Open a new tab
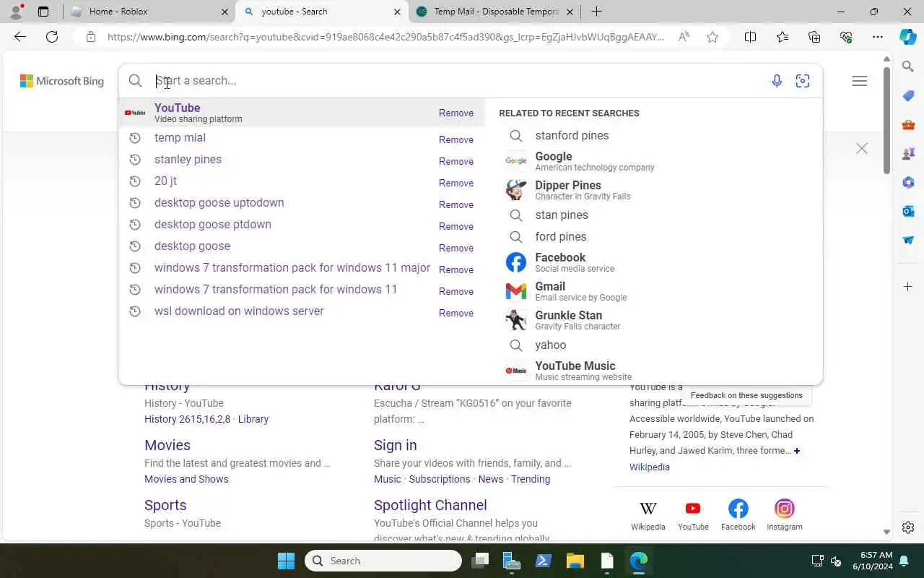924x578 pixels. click(596, 12)
